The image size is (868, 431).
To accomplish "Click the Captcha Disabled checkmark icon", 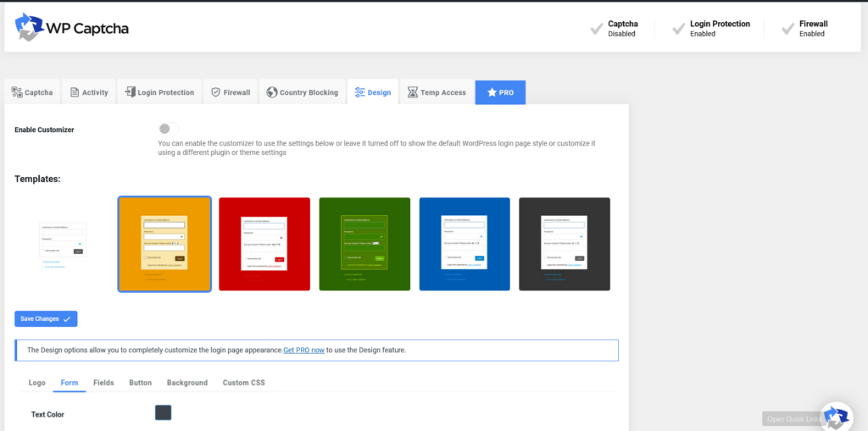I will click(597, 29).
